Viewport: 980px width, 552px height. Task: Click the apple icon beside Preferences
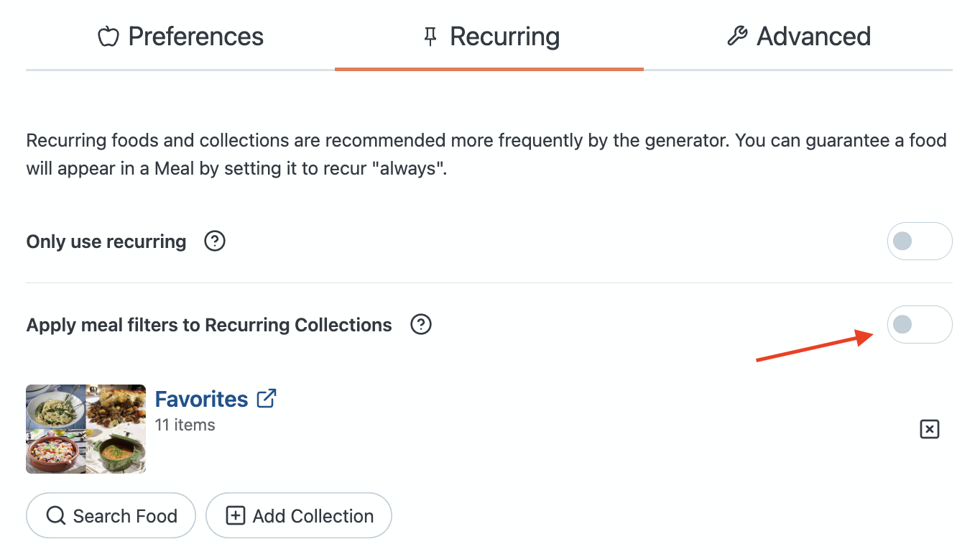tap(108, 37)
